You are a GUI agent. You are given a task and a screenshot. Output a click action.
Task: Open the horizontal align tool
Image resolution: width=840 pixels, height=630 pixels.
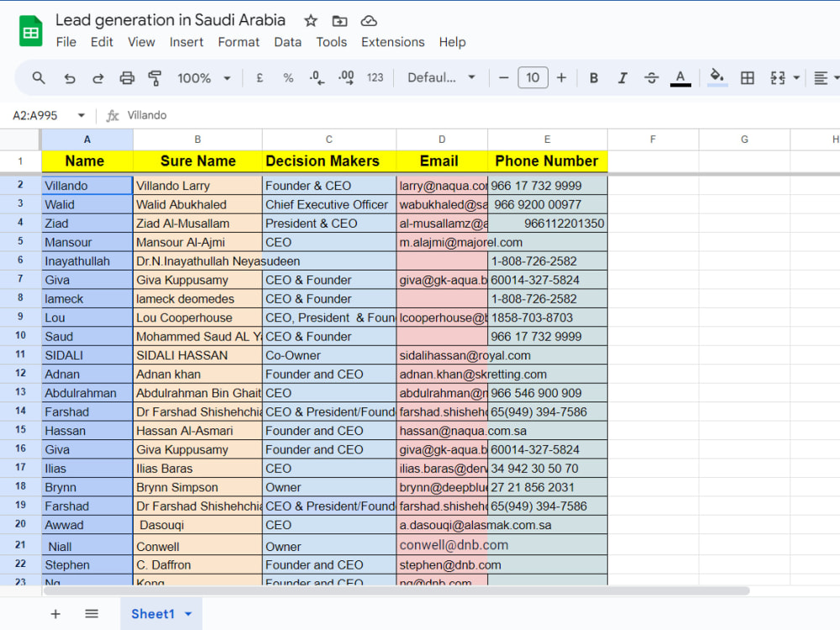click(x=821, y=78)
